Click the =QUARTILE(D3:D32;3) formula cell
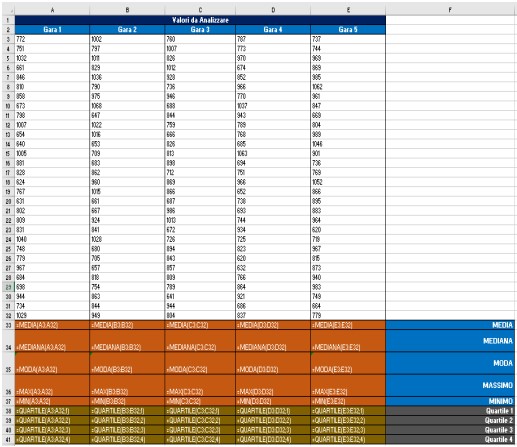 click(x=273, y=430)
